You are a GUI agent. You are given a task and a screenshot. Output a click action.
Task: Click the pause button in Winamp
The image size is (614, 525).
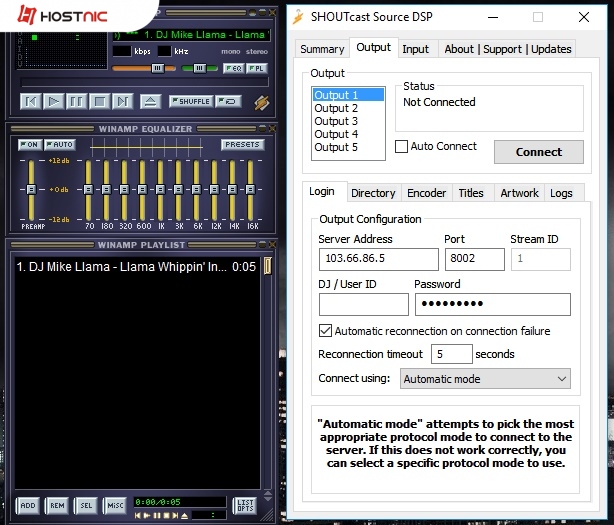click(x=77, y=101)
